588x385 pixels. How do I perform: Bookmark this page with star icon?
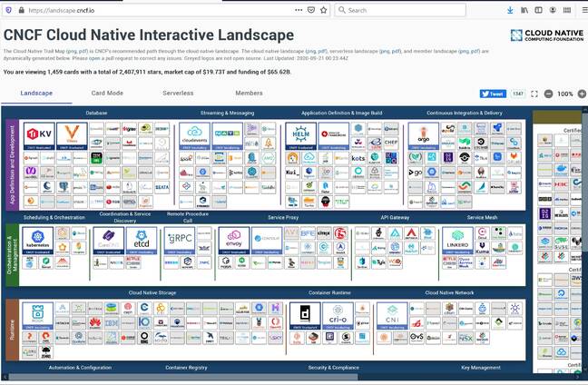click(x=324, y=10)
